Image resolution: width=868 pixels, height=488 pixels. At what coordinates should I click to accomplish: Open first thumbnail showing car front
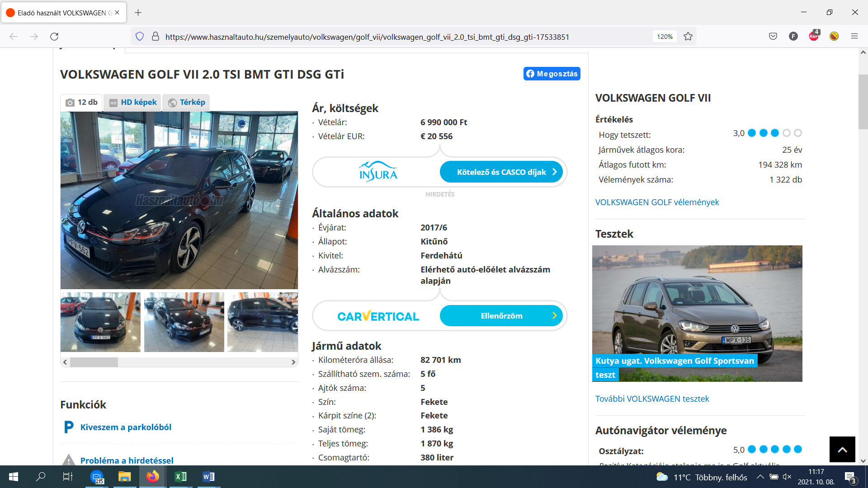click(100, 322)
